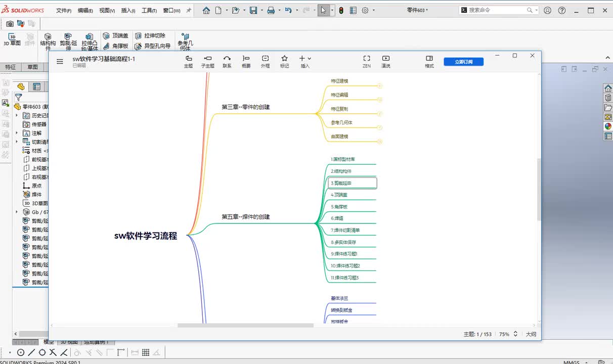Click the SolidWorks help question icon
Screen dimensions: 613x364
pos(562,10)
